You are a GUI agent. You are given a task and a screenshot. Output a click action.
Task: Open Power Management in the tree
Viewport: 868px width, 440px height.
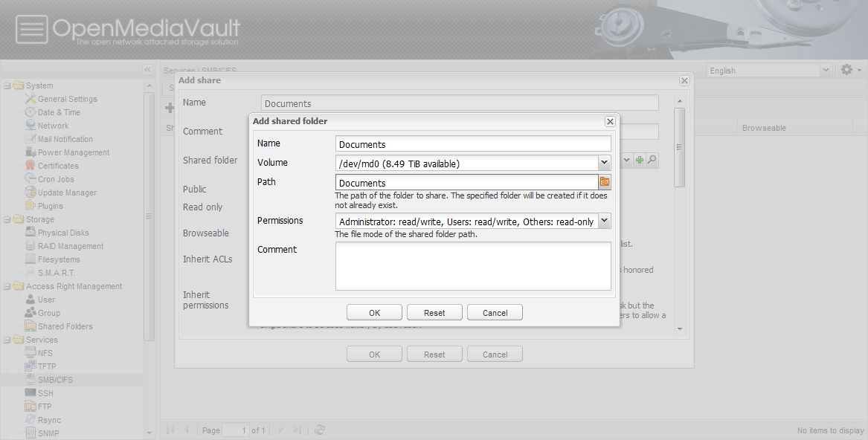[73, 152]
